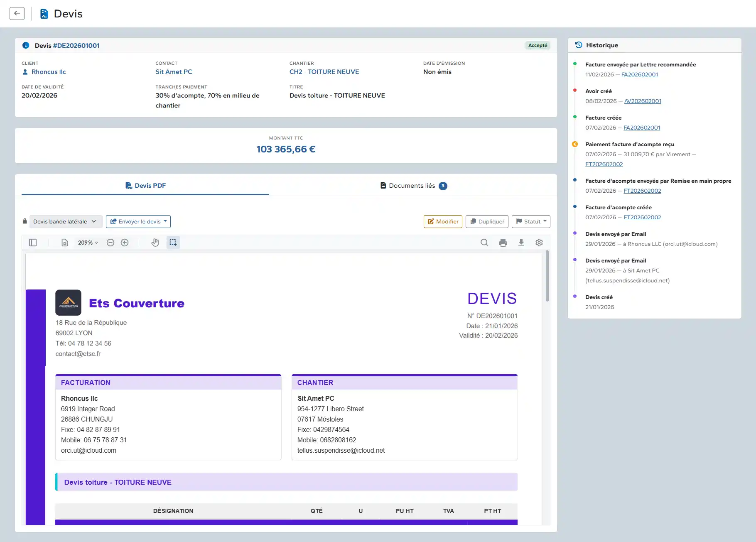Viewport: 756px width, 542px height.
Task: Toggle the PDF viewer sidebar panel
Action: (33, 243)
